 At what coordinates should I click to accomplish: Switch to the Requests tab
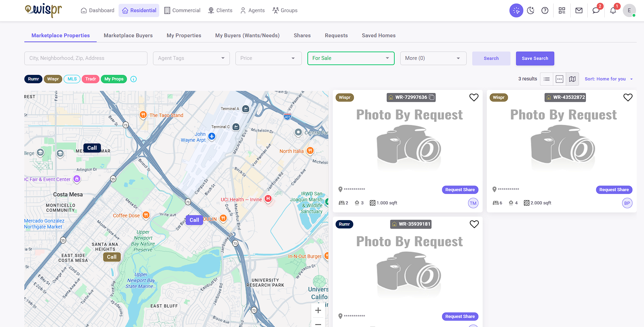tap(336, 36)
